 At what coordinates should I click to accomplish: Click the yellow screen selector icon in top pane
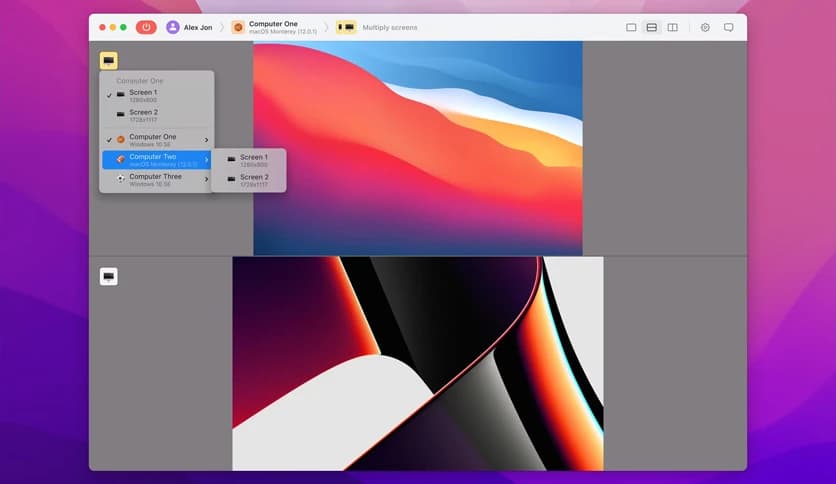click(x=108, y=60)
